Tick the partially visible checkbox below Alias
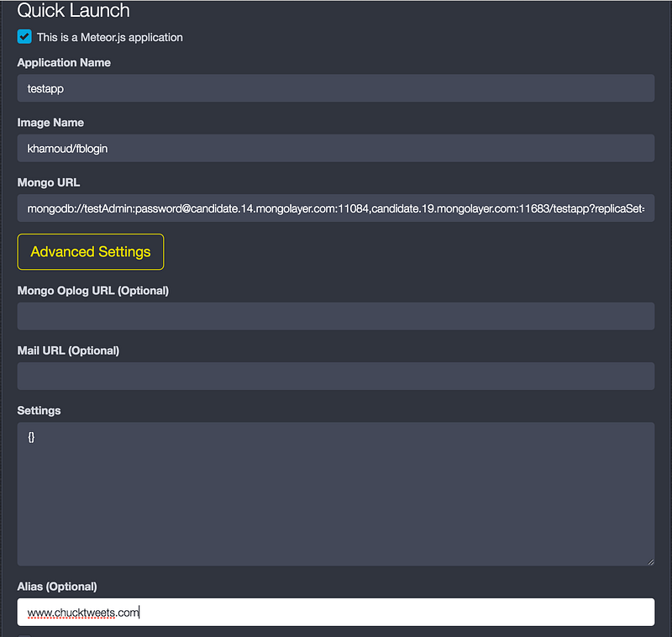 click(24, 635)
